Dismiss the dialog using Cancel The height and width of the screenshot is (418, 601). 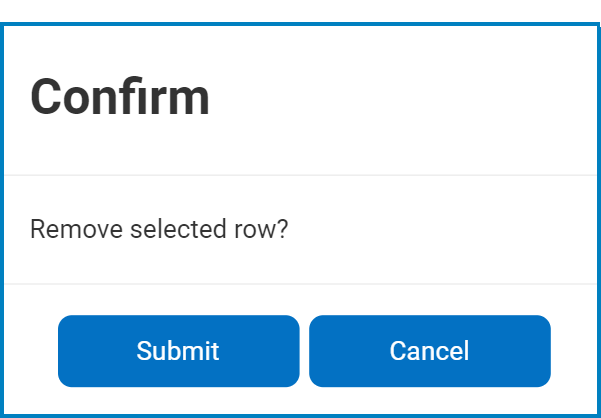click(x=429, y=351)
